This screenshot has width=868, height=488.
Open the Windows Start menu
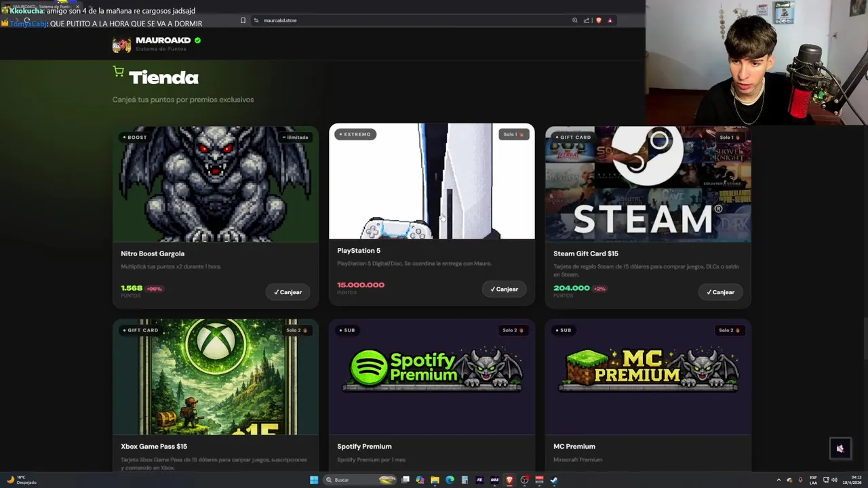tap(314, 480)
